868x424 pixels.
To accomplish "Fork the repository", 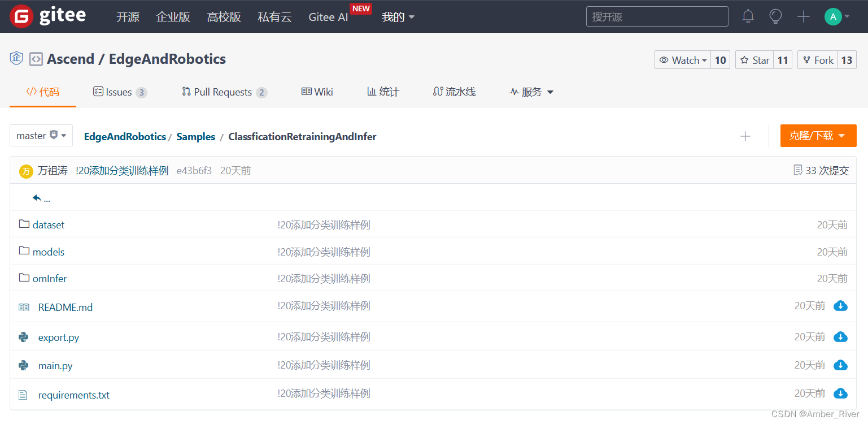I will coord(817,60).
